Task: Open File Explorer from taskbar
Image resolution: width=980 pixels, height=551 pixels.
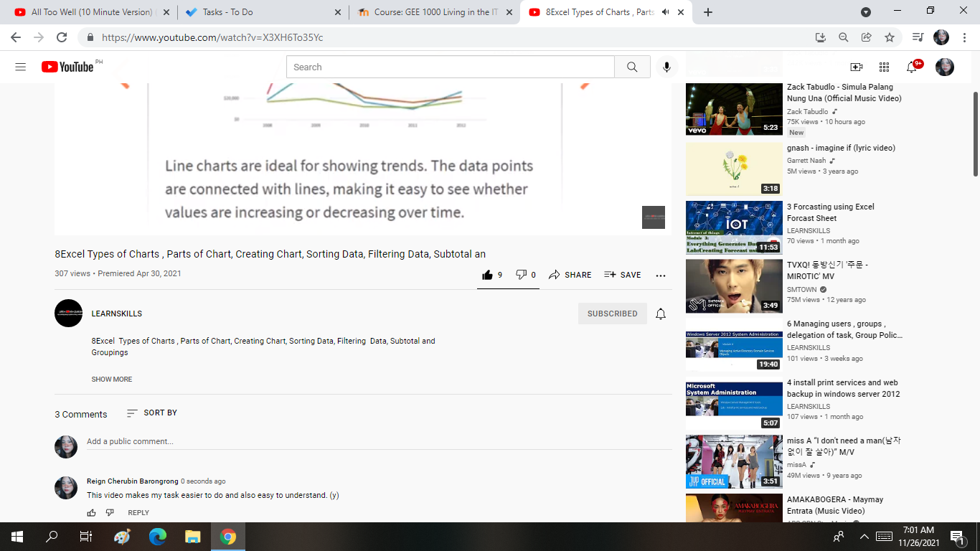Action: coord(192,536)
